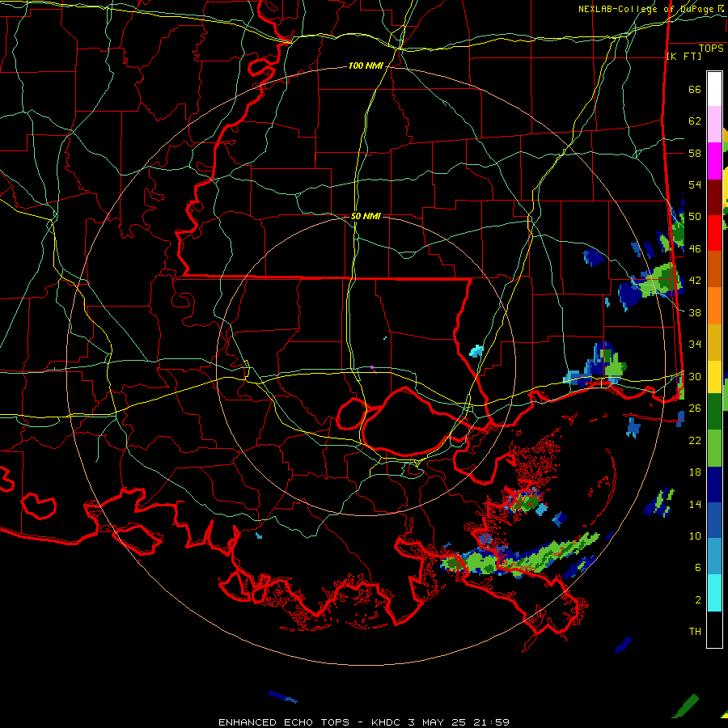728x728 pixels.
Task: Click the 'TH' threshold label
Action: 695,632
